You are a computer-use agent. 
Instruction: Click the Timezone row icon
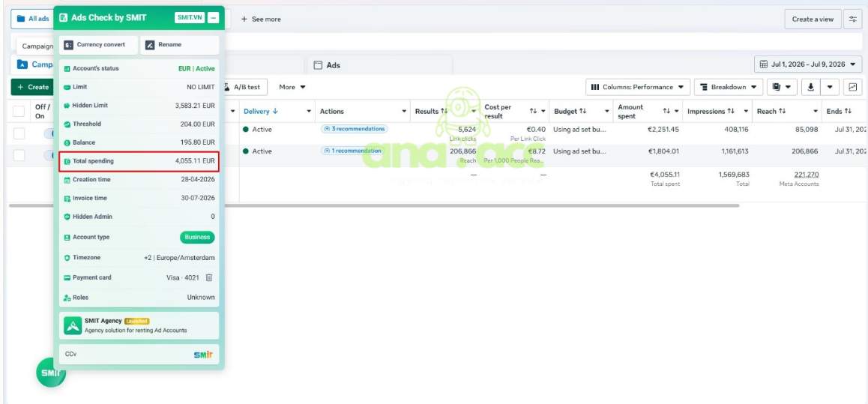click(67, 257)
